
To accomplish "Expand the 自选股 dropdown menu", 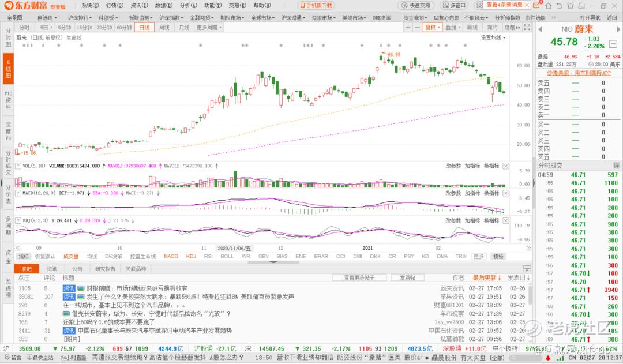I will (47, 18).
